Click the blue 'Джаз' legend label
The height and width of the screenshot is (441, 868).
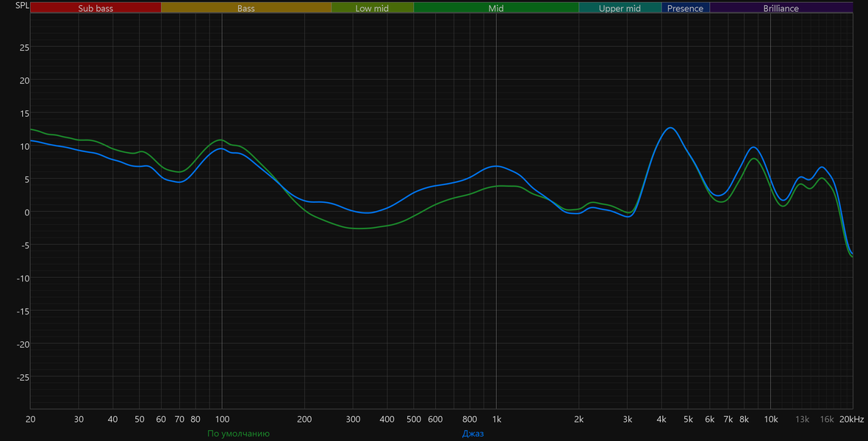click(x=473, y=434)
